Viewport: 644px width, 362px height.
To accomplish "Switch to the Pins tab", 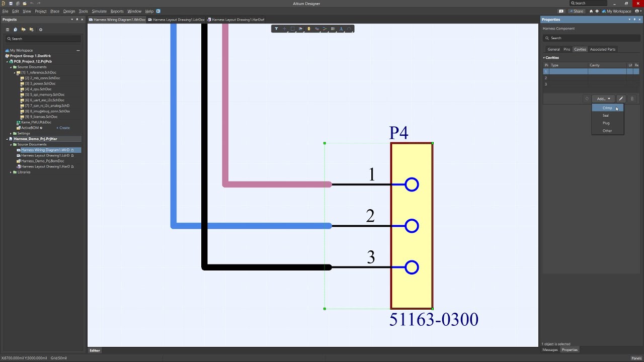I will (x=567, y=49).
